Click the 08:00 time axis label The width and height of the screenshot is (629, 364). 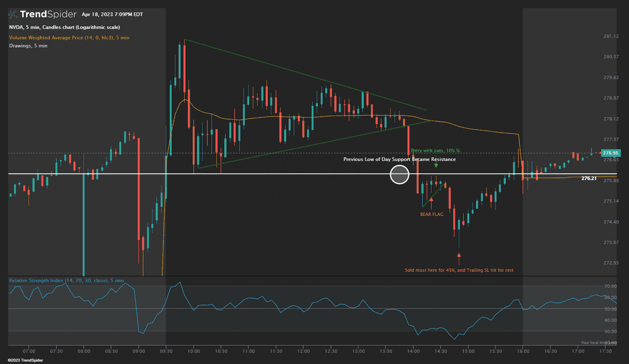point(84,351)
